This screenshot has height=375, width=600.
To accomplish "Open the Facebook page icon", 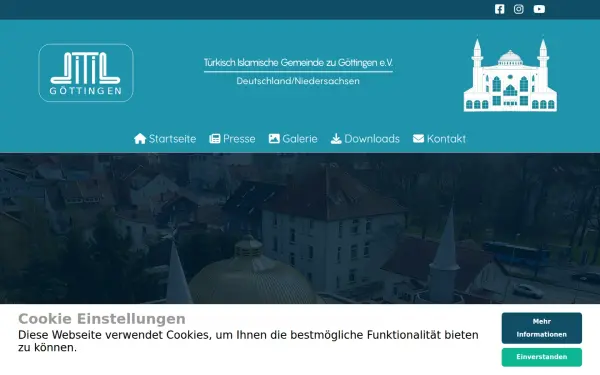I will pos(499,9).
